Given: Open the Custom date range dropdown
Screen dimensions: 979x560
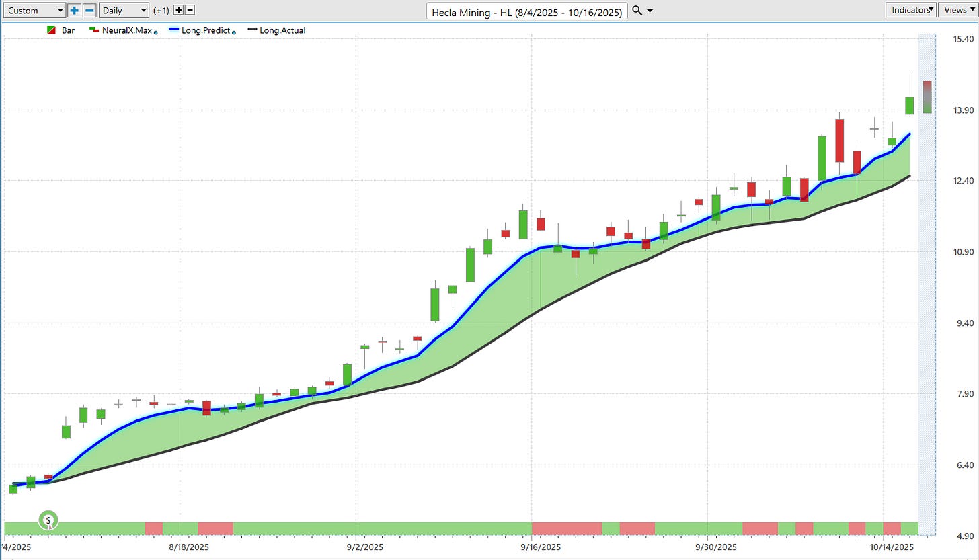Looking at the screenshot, I should 34,11.
